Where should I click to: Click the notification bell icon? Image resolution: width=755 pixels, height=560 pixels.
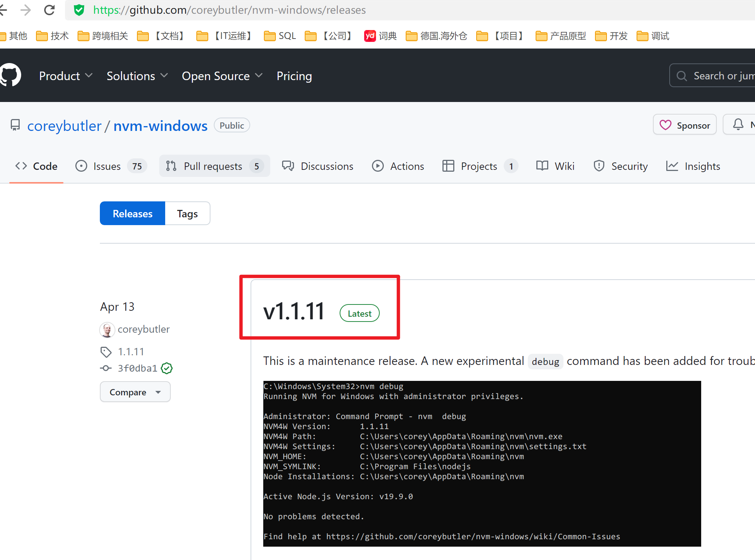[738, 125]
